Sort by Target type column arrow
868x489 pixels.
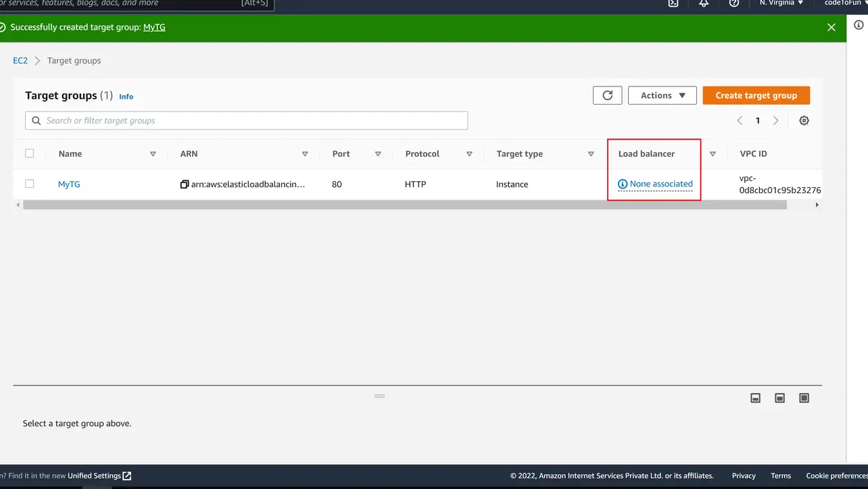point(591,154)
